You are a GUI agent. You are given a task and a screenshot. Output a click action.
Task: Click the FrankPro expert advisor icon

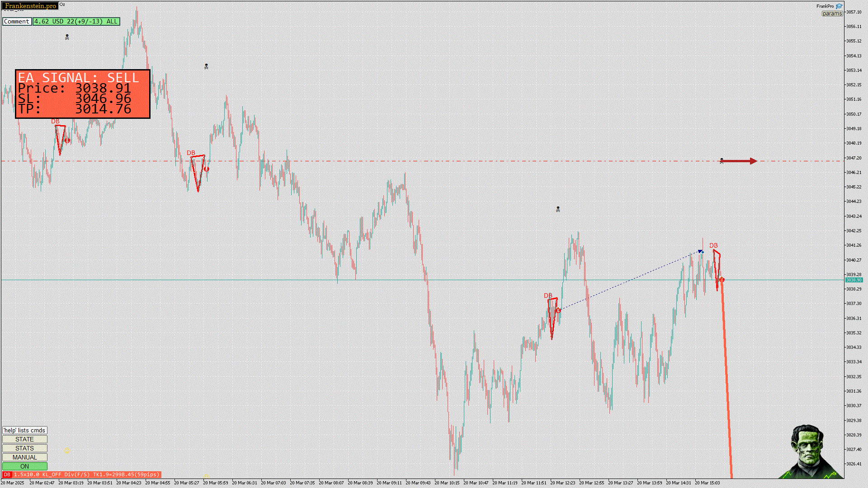tap(839, 6)
